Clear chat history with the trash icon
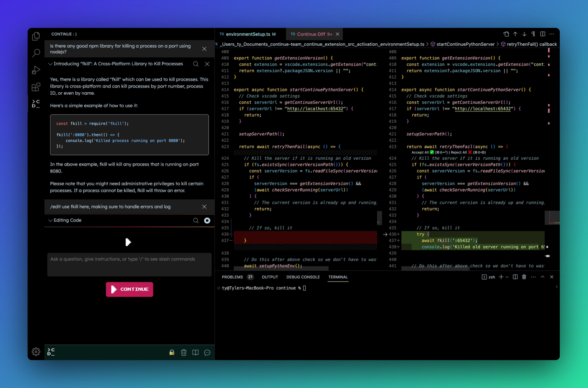Image resolution: width=588 pixels, height=388 pixels. point(184,352)
